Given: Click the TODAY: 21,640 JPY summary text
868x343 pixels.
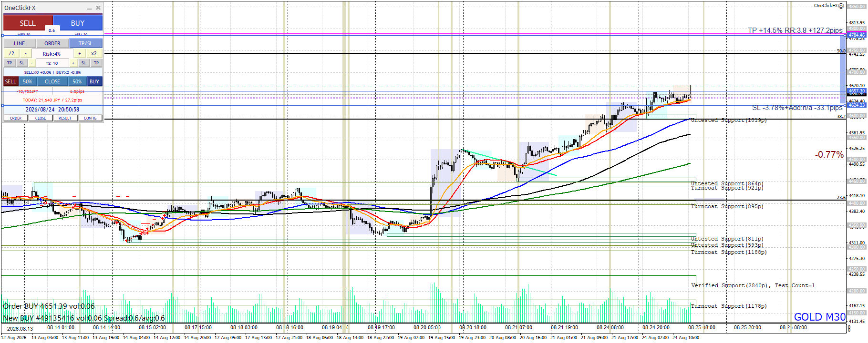Looking at the screenshot, I should [52, 100].
